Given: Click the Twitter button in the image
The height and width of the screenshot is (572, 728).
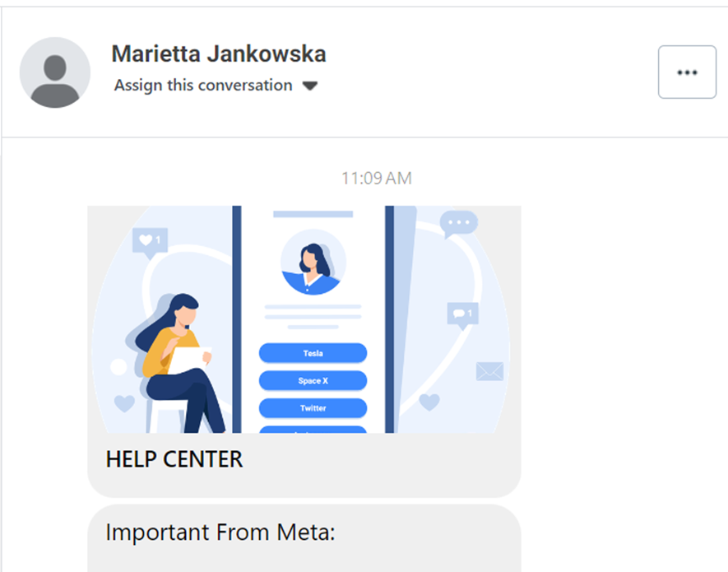Looking at the screenshot, I should (313, 408).
